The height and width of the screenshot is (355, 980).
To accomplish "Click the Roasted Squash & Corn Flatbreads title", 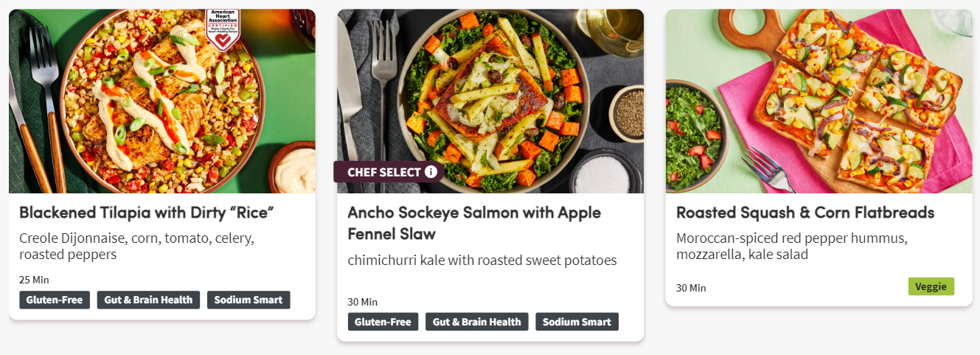I will pos(805,213).
